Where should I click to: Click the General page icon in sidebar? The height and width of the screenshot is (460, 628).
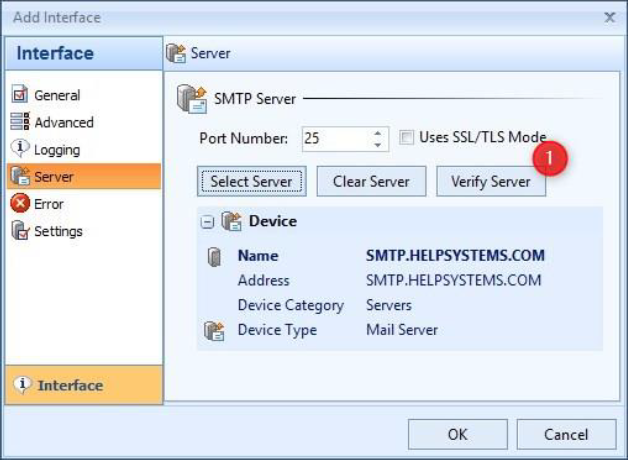(x=19, y=95)
